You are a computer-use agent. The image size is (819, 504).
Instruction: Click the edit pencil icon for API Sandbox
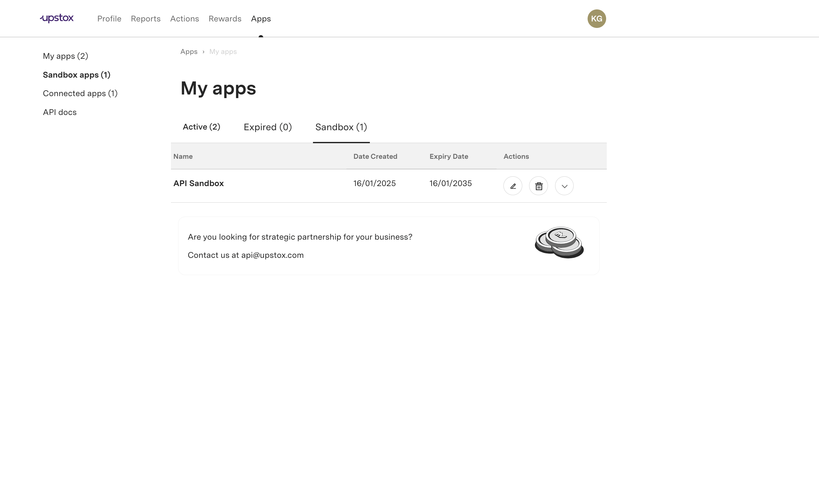point(513,185)
